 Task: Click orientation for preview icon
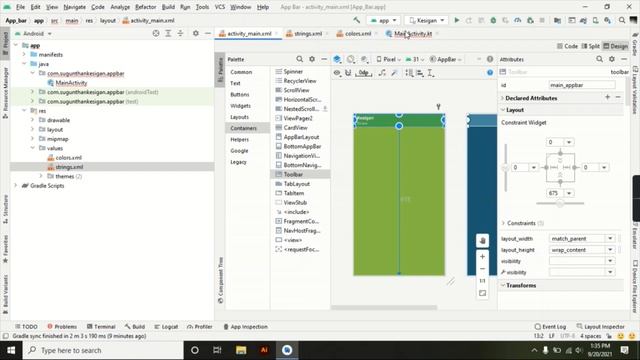(x=351, y=59)
